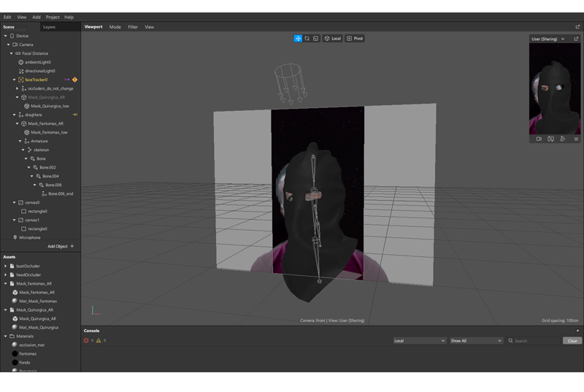Screen dimensions: 584x392
Task: Collapse the Device tree node
Action: coord(6,36)
